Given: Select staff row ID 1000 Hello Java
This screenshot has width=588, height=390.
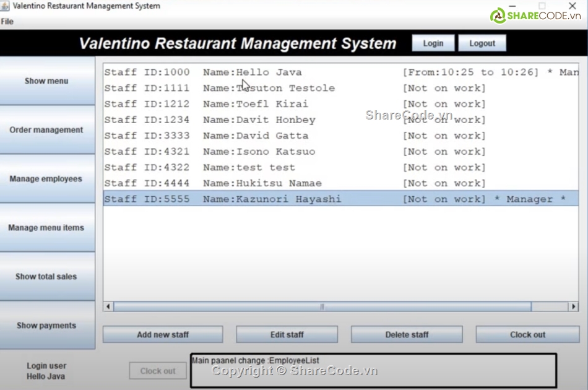Looking at the screenshot, I should pos(341,72).
